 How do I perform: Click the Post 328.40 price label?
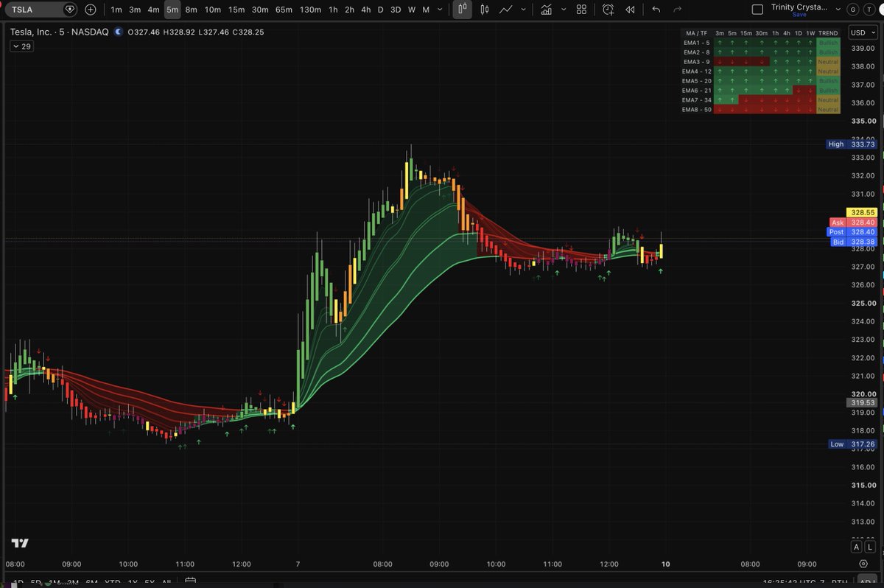tap(852, 232)
